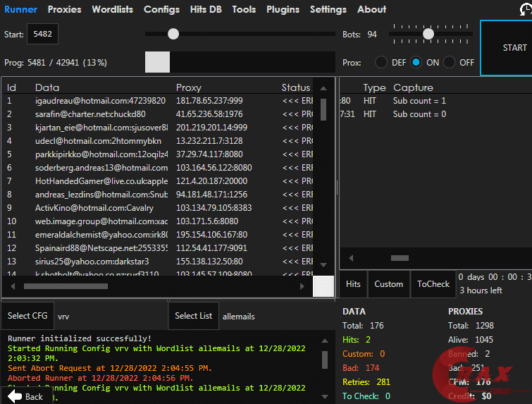Click the data list scroll-left arrow
Screen dimensions: 532x404
(13, 286)
